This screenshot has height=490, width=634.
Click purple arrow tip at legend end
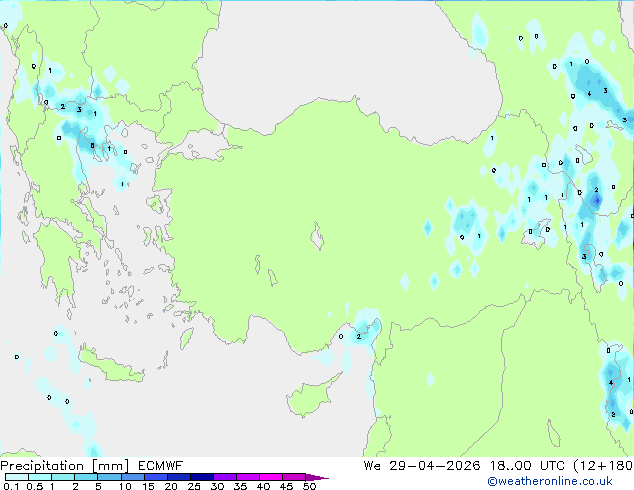click(x=317, y=477)
